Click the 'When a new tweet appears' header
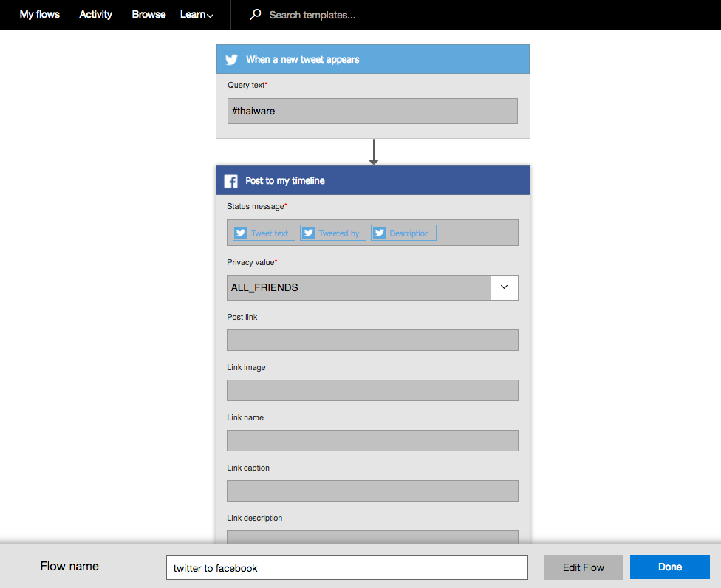 pos(373,59)
